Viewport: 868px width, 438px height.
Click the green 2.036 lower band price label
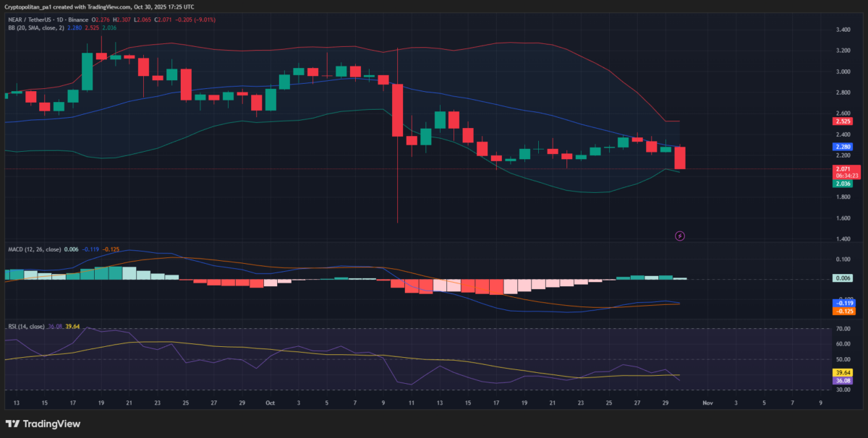tap(841, 184)
